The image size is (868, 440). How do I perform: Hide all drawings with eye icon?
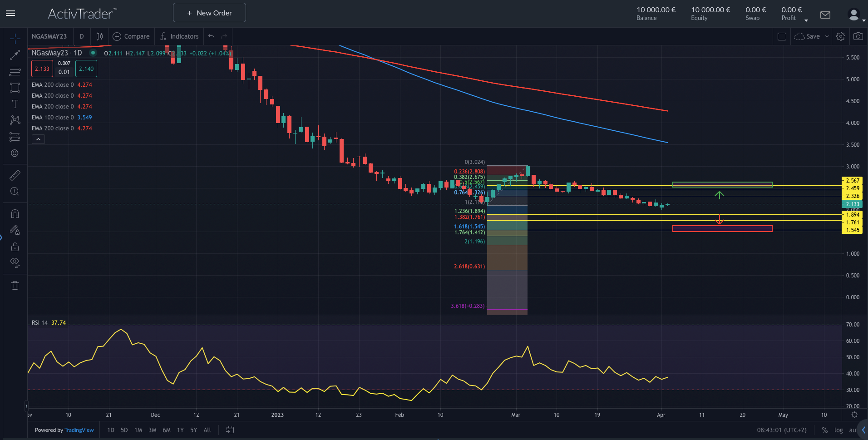click(x=15, y=262)
